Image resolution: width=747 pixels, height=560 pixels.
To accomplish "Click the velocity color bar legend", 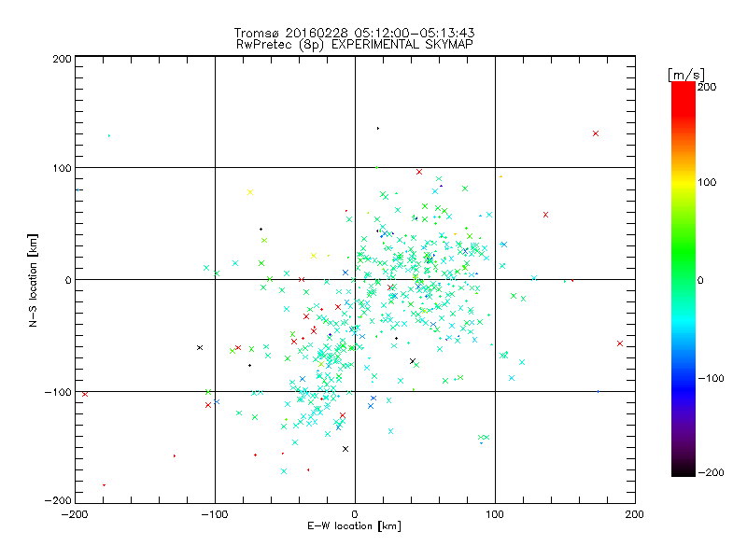I will (684, 279).
